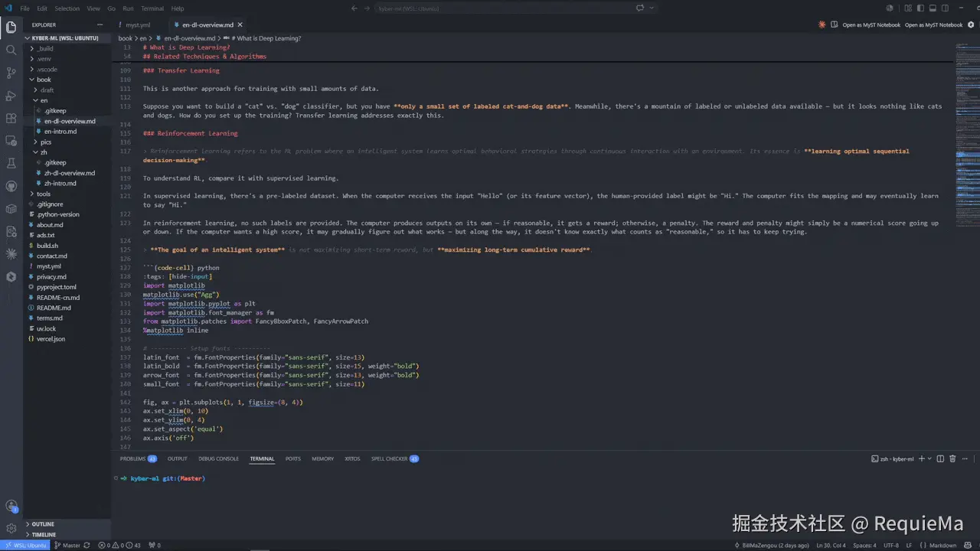Screen dimensions: 980x551
Task: Create a new terminal with plus icon
Action: pos(921,459)
